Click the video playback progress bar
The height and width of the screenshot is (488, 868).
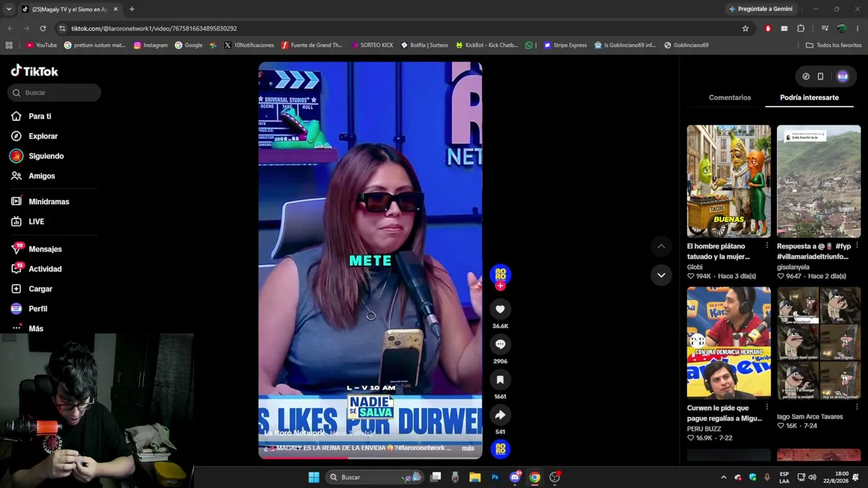click(370, 457)
